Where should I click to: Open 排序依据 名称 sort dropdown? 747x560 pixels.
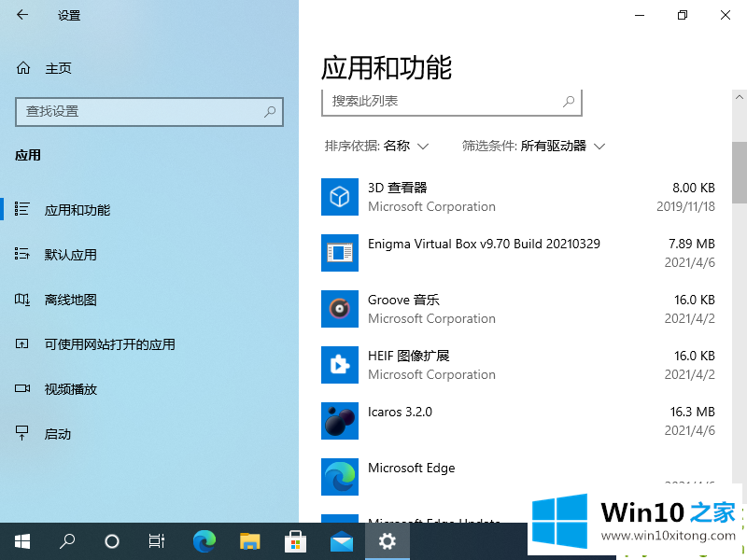pos(376,146)
